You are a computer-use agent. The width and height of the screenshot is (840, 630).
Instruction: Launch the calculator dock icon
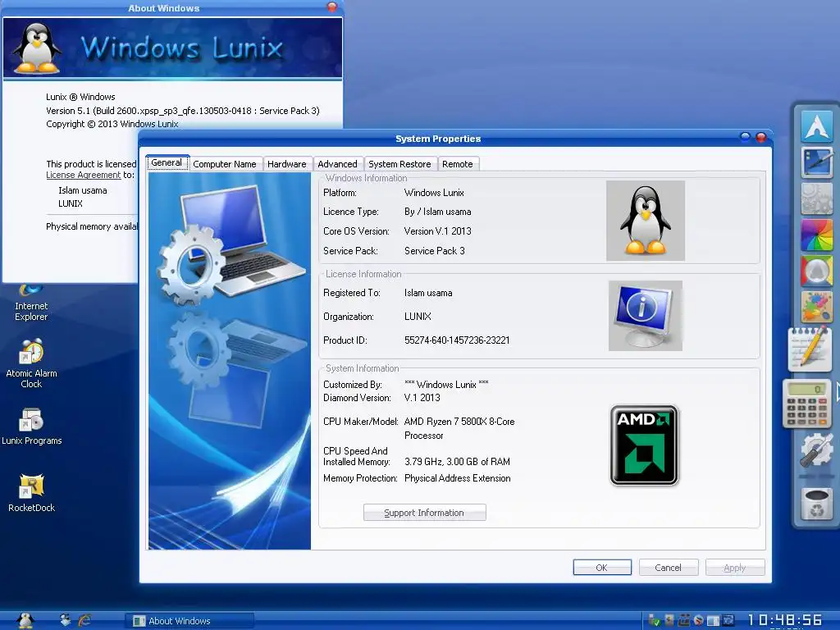[x=807, y=404]
